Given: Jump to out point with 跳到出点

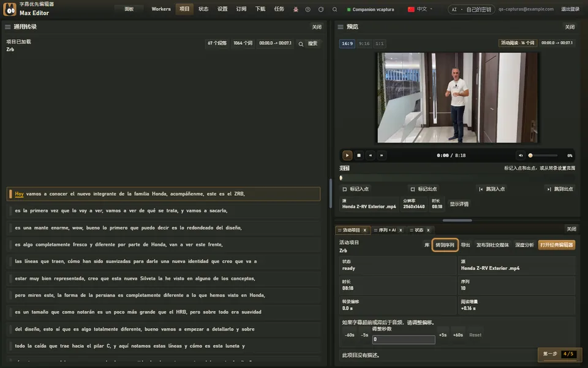Looking at the screenshot, I should pyautogui.click(x=560, y=189).
